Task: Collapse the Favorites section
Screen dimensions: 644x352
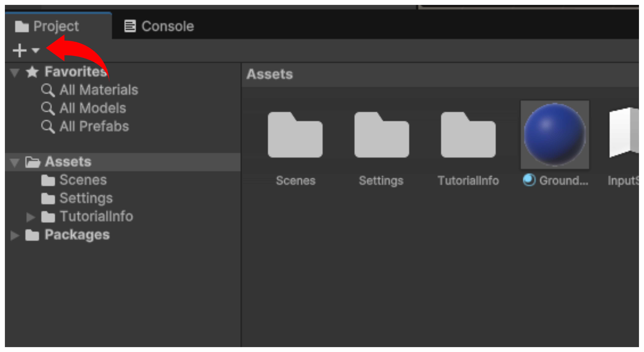Action: tap(15, 72)
